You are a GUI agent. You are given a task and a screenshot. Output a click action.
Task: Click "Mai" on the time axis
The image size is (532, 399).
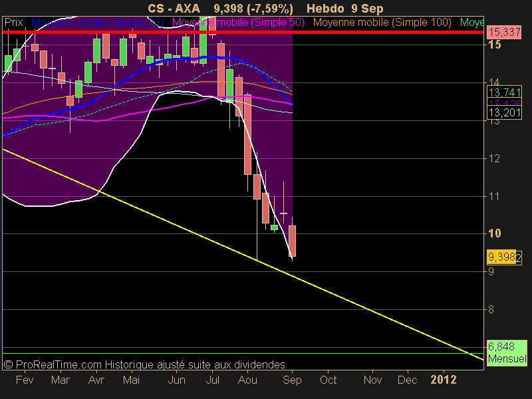[x=131, y=380]
